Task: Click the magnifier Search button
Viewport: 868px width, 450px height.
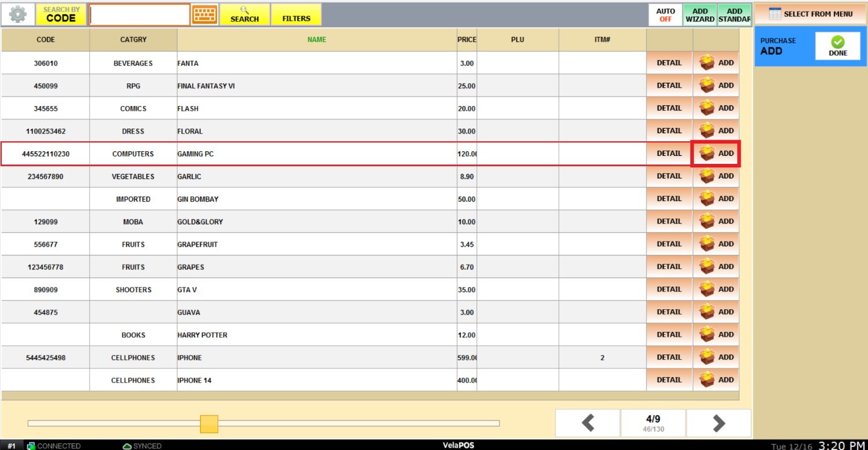Action: click(x=244, y=14)
